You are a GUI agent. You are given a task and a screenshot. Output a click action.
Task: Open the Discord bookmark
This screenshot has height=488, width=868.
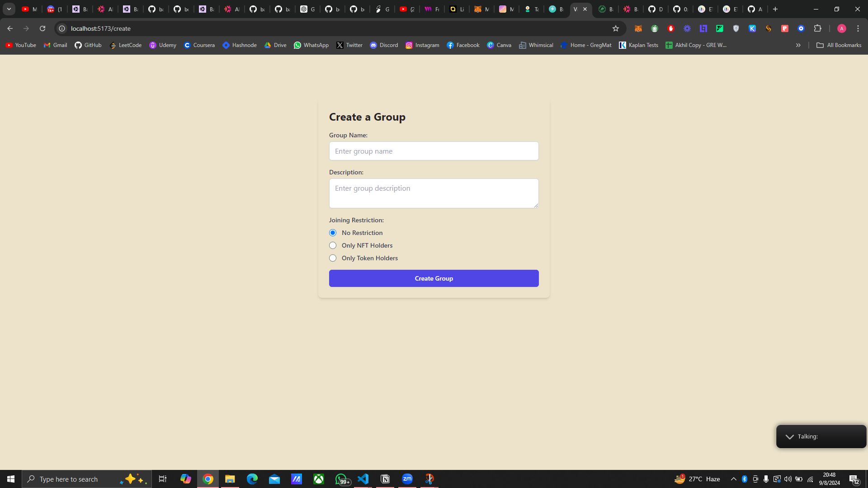tap(384, 45)
